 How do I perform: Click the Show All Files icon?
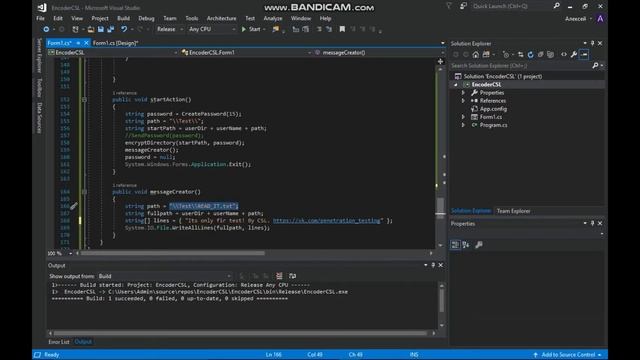coord(550,54)
